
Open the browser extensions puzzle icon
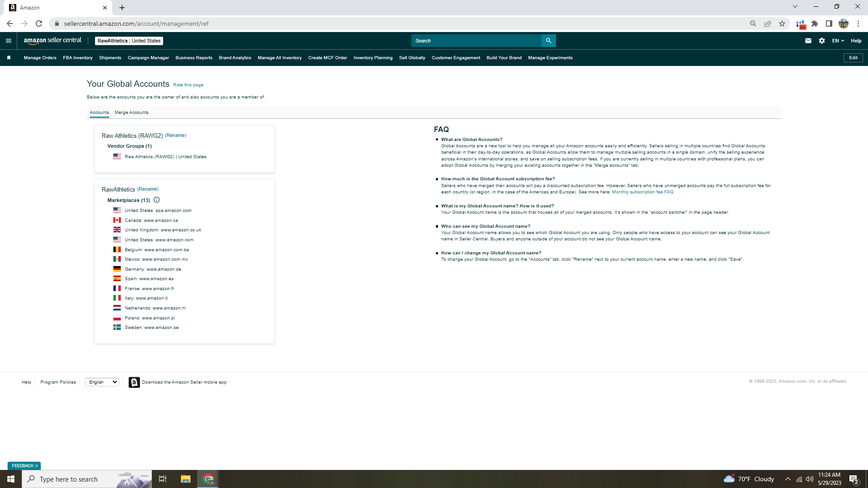(815, 23)
